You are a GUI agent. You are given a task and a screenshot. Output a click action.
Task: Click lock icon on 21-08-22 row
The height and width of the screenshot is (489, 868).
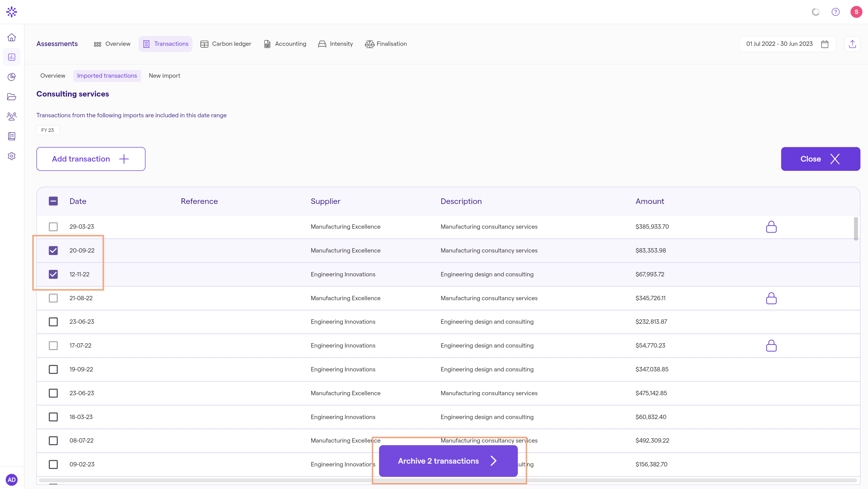(x=771, y=298)
